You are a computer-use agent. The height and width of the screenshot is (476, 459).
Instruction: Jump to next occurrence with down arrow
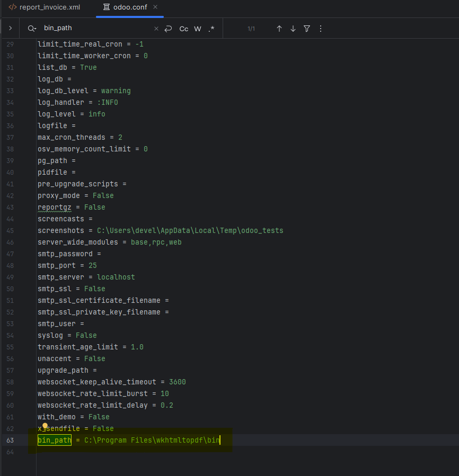click(x=293, y=29)
